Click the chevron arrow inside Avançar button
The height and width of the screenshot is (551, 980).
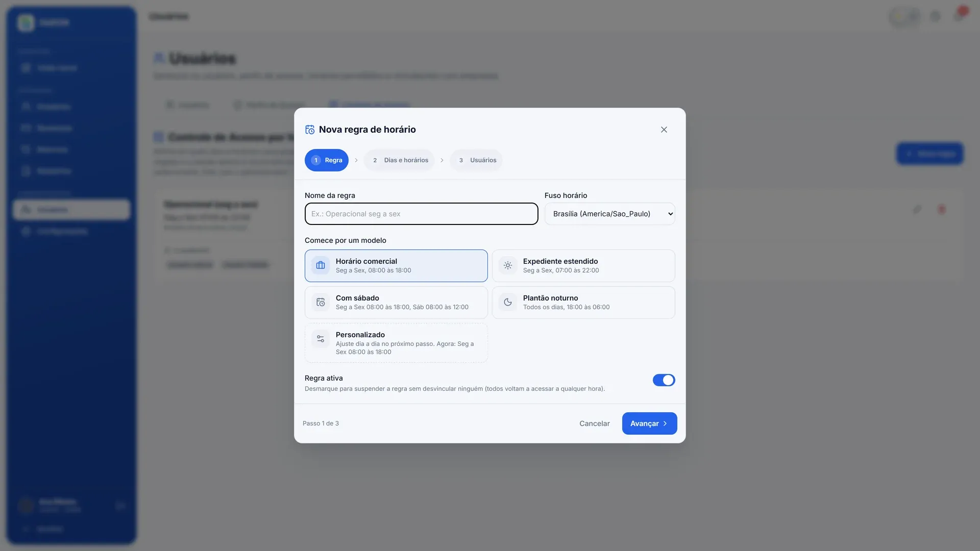(665, 423)
